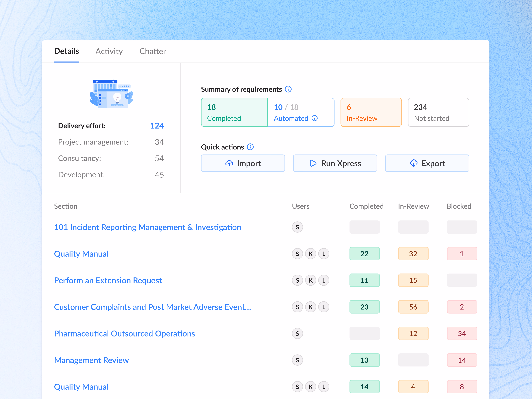The height and width of the screenshot is (399, 532).
Task: Click In-Review badge 15 for Extension Request
Action: (x=413, y=280)
